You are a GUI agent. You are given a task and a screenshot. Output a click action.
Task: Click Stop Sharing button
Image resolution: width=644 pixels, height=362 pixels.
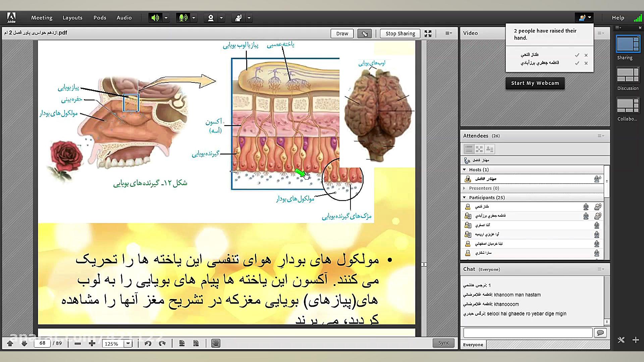pyautogui.click(x=400, y=34)
